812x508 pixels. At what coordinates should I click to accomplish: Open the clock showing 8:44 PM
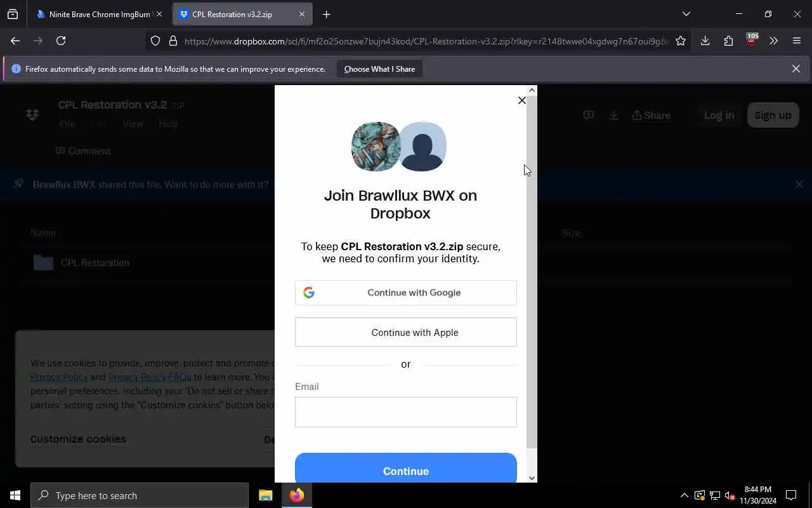coord(757,495)
